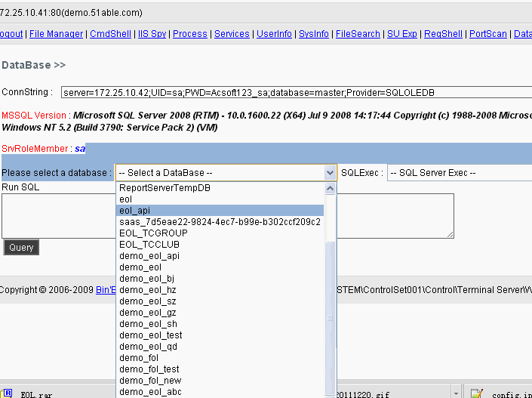This screenshot has width=532, height=398.
Task: Select ReportServerTempDB from the database list
Action: (x=220, y=188)
